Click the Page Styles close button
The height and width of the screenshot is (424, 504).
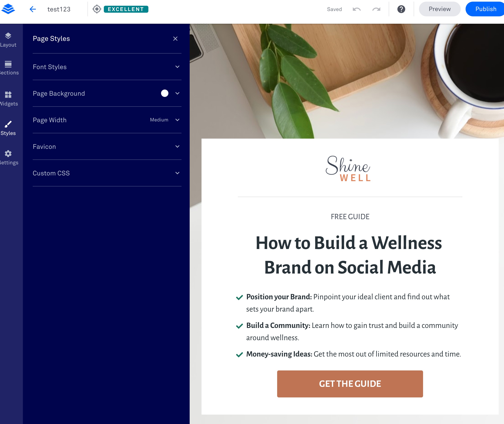click(176, 39)
